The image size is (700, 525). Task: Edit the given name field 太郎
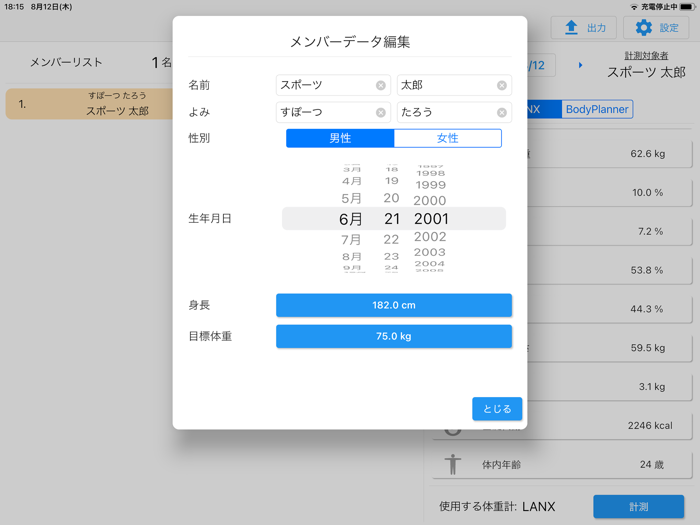pos(454,85)
